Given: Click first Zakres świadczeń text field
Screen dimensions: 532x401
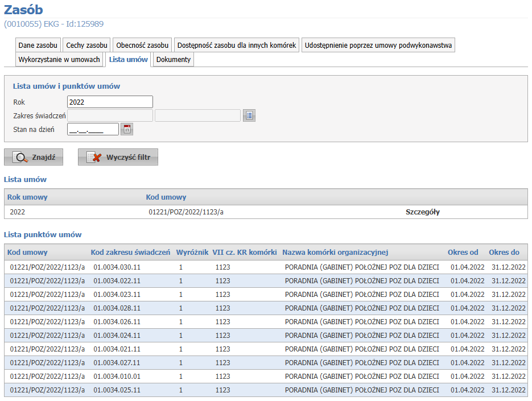Looking at the screenshot, I should 110,115.
